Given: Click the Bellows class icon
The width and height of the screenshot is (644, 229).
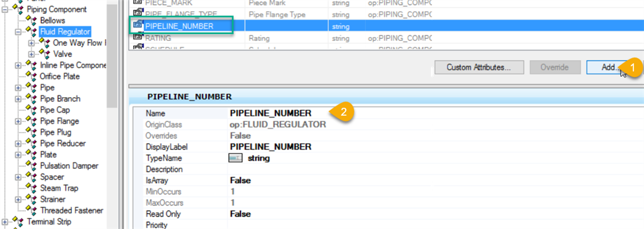Looking at the screenshot, I should [32, 20].
